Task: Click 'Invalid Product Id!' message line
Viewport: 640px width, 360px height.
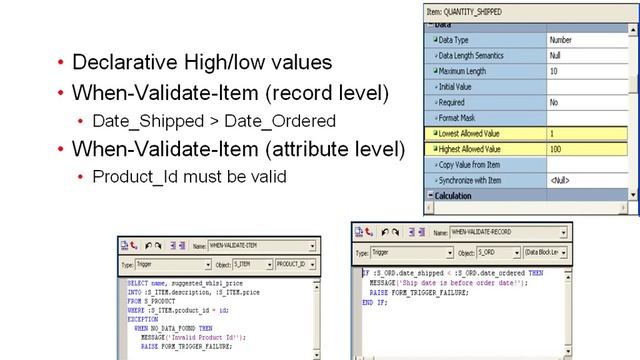Action: 193,338
